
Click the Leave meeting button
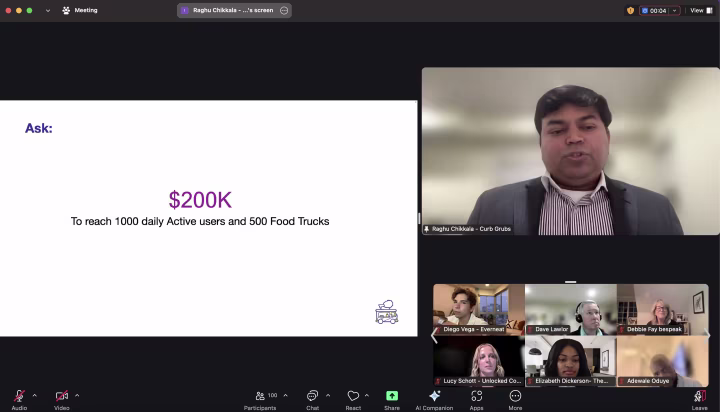click(x=699, y=399)
